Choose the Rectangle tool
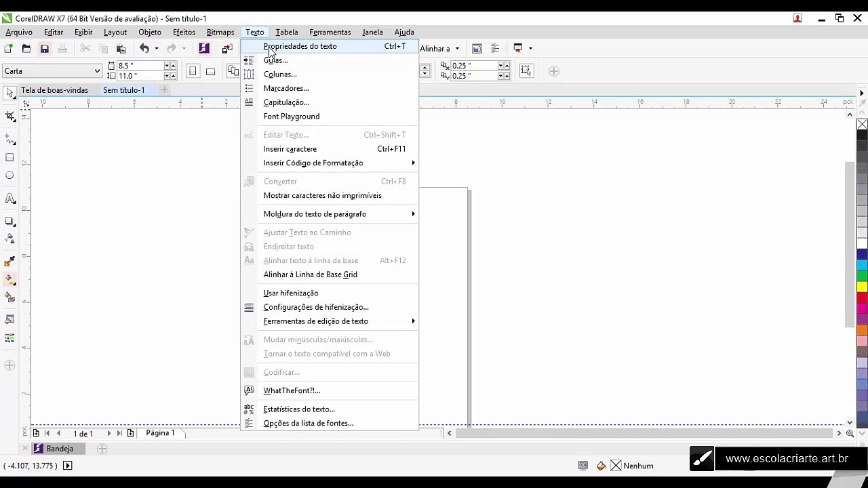The image size is (868, 488). (9, 157)
